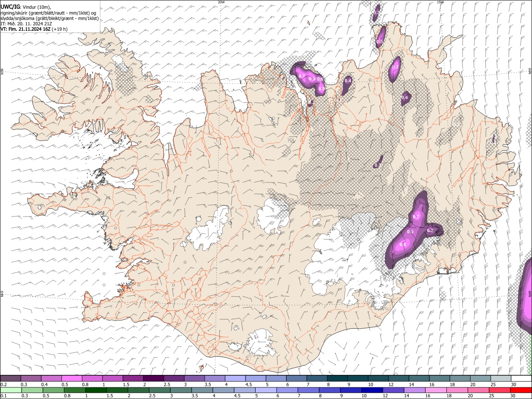532x399 pixels.
Task: Click the UWC/IG title text
Action: pyautogui.click(x=10, y=7)
